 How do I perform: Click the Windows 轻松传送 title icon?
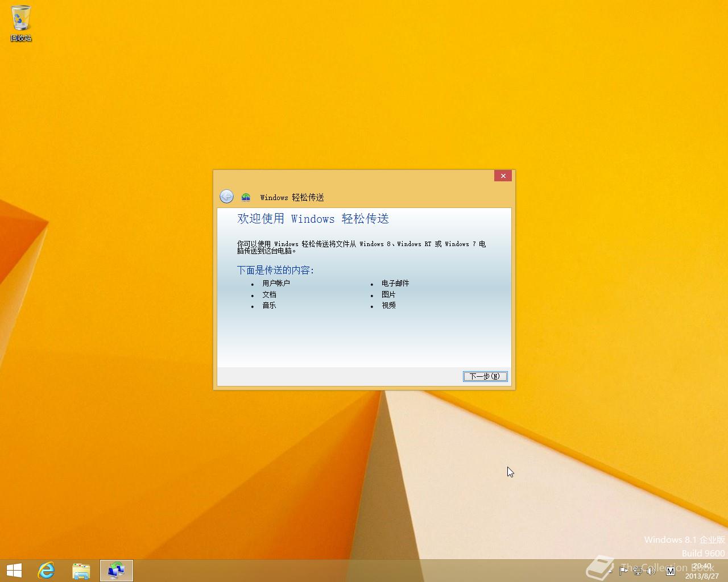click(246, 197)
